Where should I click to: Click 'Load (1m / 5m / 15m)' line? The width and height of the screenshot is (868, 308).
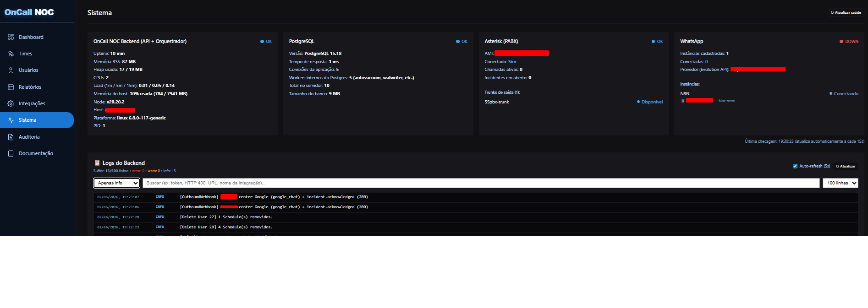[134, 86]
